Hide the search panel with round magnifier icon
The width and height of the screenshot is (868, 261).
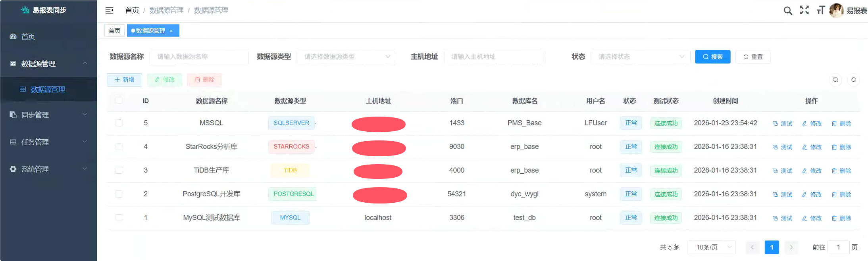[x=835, y=80]
